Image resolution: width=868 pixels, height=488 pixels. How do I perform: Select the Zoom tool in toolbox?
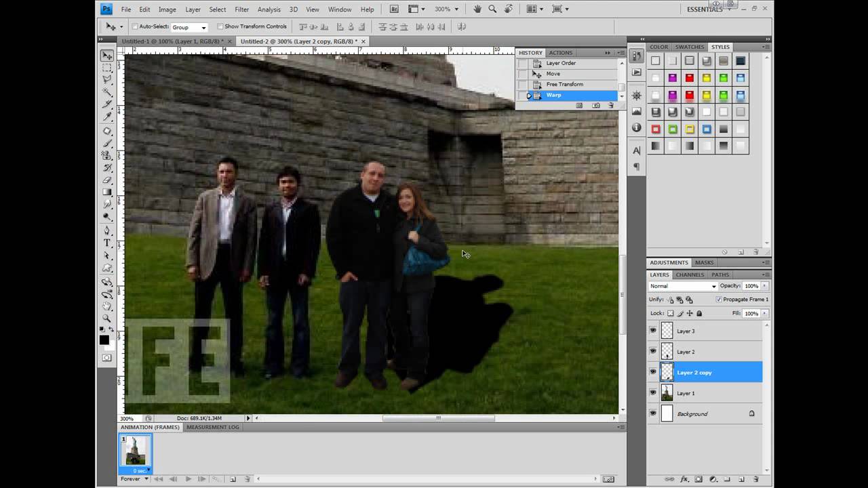click(x=107, y=318)
